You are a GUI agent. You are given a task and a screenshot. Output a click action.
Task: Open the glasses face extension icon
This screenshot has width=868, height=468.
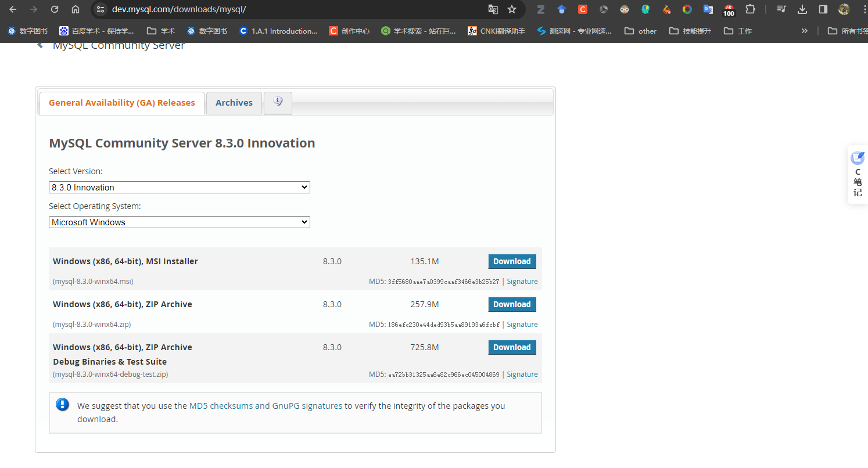click(x=625, y=9)
